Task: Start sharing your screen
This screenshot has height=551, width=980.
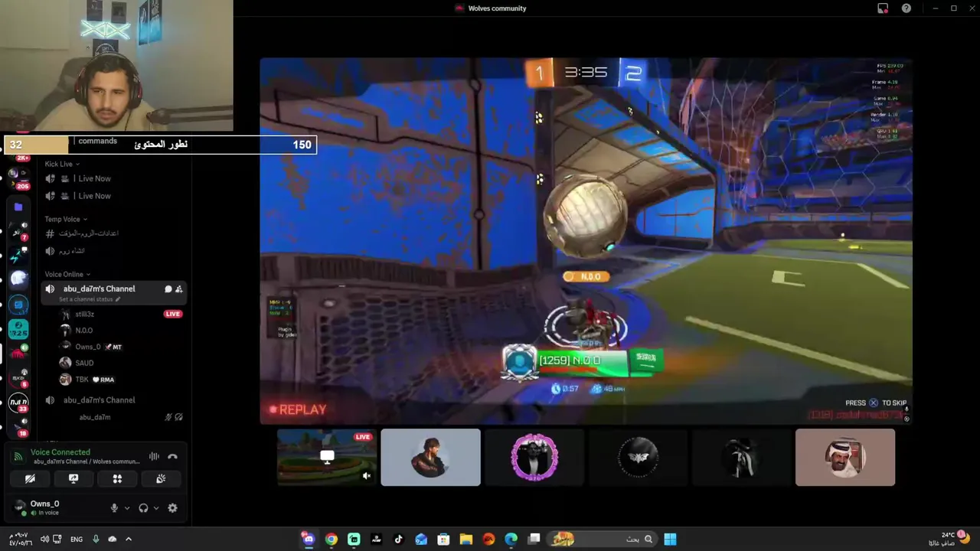Action: 73,479
